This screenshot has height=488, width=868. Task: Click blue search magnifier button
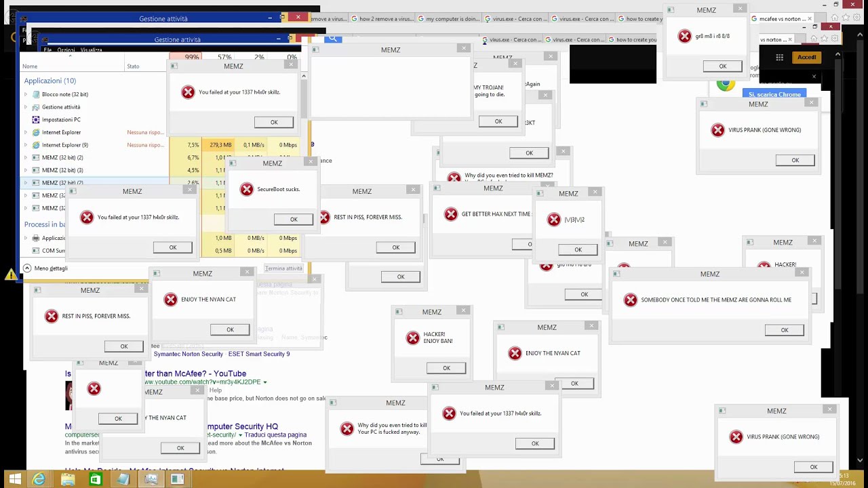332,39
